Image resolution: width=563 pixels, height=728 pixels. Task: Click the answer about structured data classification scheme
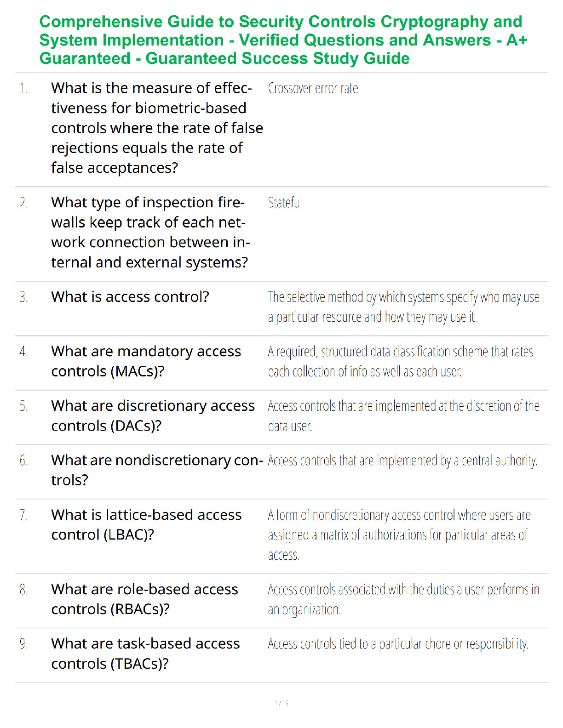click(x=400, y=361)
